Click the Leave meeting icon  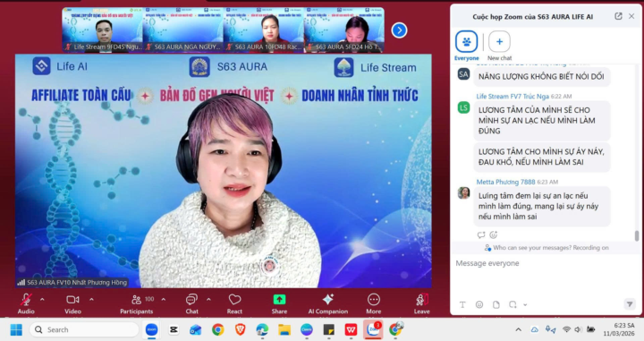click(x=422, y=300)
